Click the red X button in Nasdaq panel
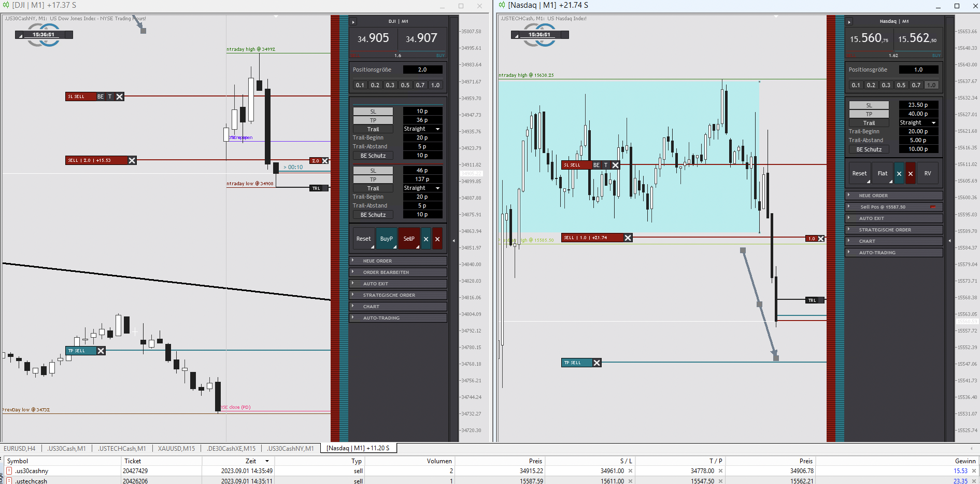Image resolution: width=980 pixels, height=484 pixels. [x=911, y=174]
